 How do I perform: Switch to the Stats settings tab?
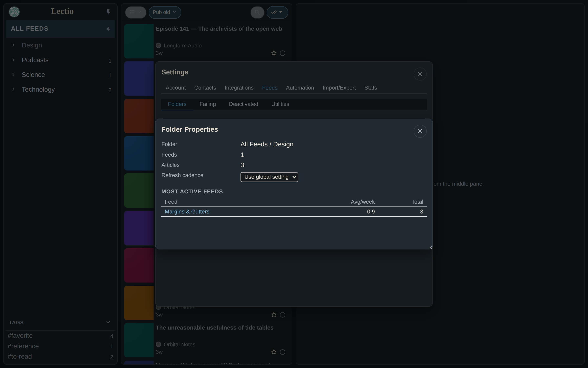coord(371,88)
